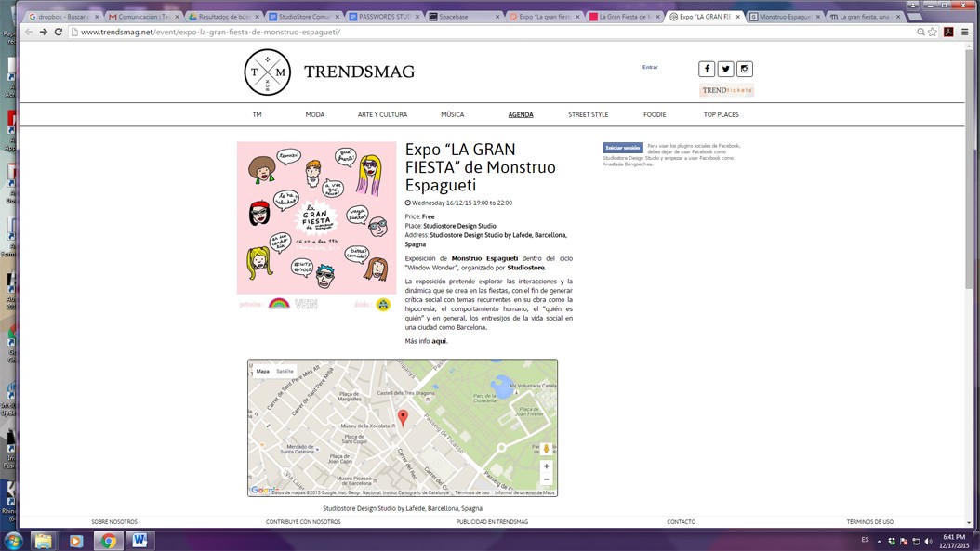
Task: Click the Iniciar sesión Facebook button
Action: [x=622, y=148]
